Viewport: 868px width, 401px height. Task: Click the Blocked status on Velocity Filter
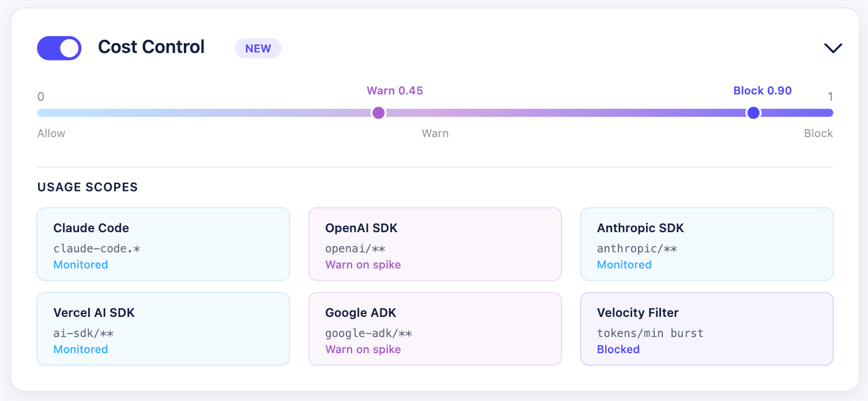pos(618,349)
